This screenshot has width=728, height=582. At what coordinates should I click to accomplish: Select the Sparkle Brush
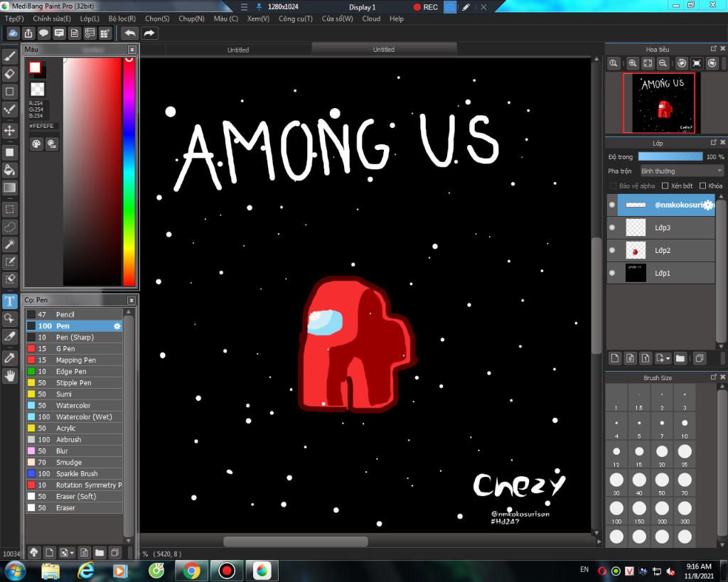[x=74, y=474]
